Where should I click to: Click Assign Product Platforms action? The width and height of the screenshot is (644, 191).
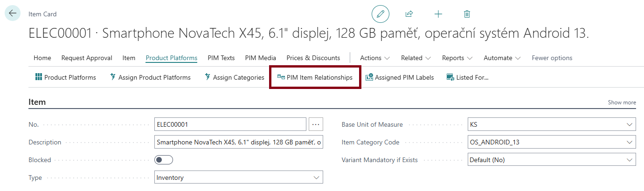[x=150, y=77]
